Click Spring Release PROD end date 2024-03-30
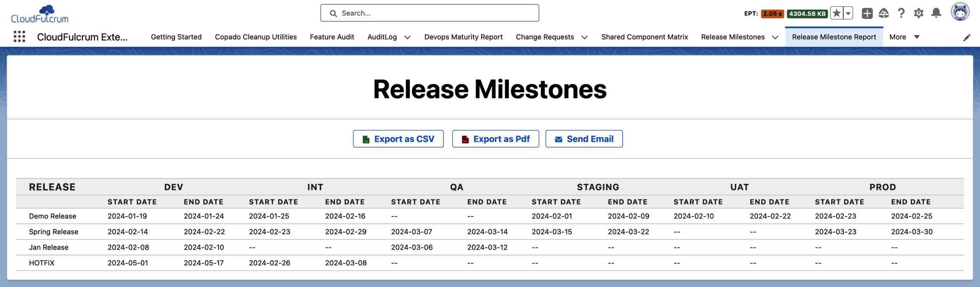Screen dimensions: 980x287 [912, 232]
